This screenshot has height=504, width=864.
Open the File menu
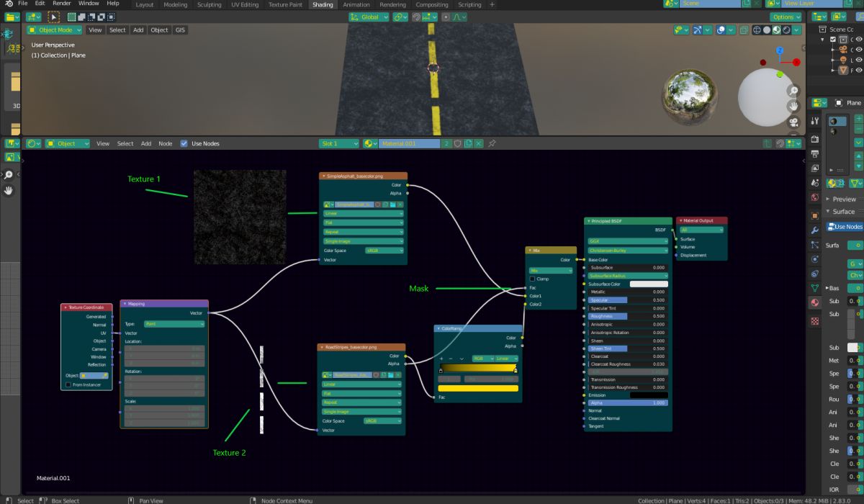pos(23,4)
